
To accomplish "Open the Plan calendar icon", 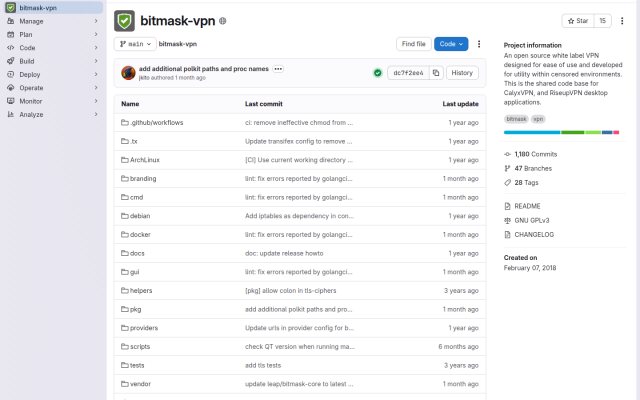I will [11, 35].
